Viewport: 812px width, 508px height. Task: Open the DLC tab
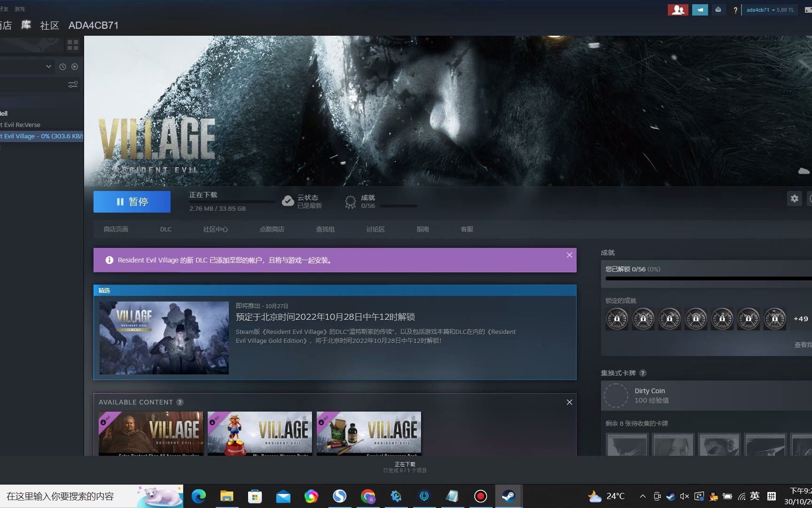[x=166, y=229]
